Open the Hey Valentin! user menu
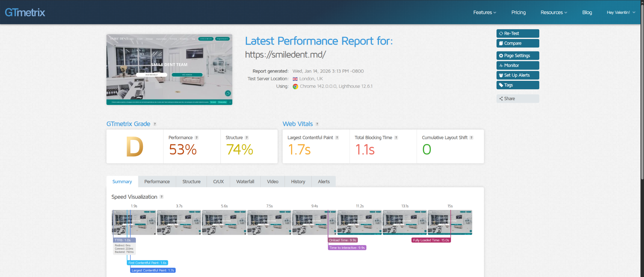This screenshot has width=644, height=277. coord(621,12)
